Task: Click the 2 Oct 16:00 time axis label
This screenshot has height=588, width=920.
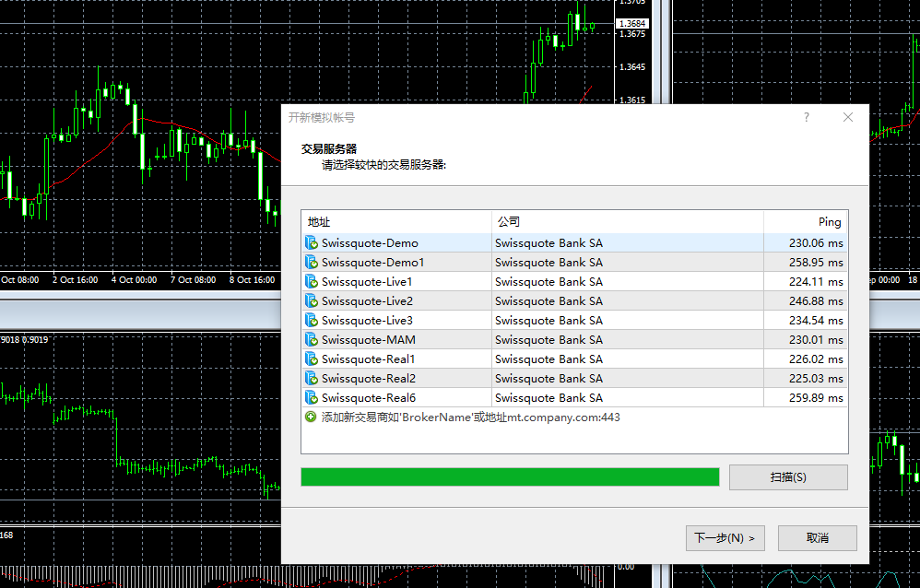Action: click(x=75, y=280)
